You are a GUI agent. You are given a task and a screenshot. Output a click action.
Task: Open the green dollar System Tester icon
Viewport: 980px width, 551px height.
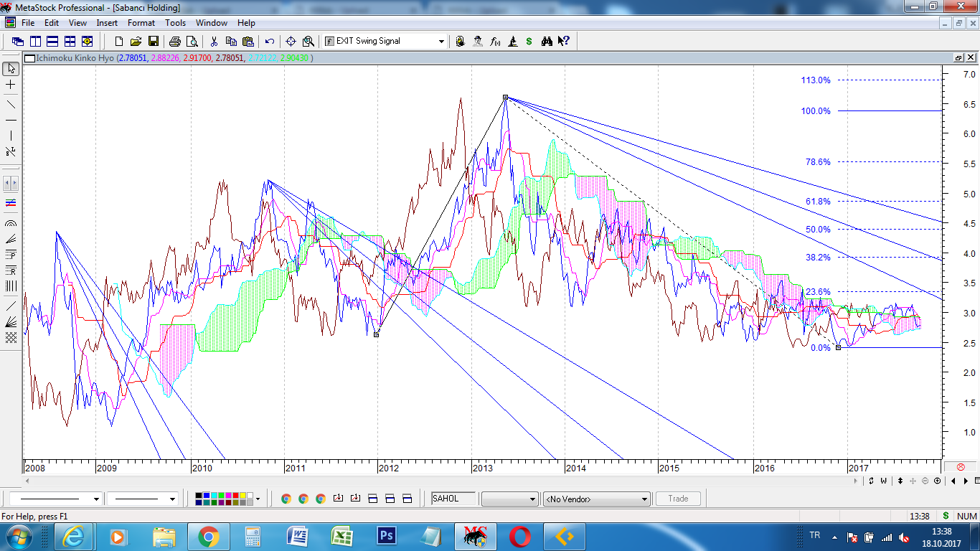[529, 42]
